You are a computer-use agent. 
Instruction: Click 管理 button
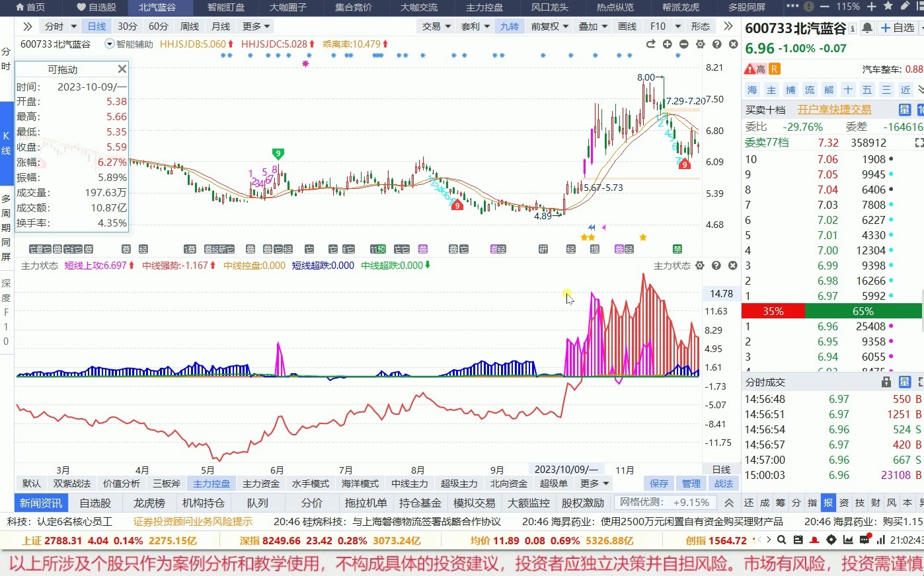pyautogui.click(x=691, y=484)
